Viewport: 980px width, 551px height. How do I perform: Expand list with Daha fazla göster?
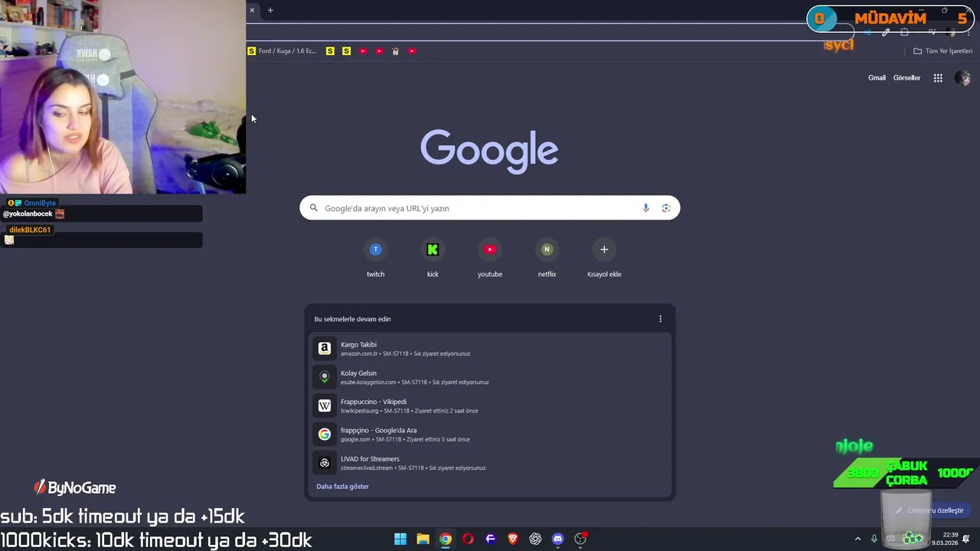point(342,487)
